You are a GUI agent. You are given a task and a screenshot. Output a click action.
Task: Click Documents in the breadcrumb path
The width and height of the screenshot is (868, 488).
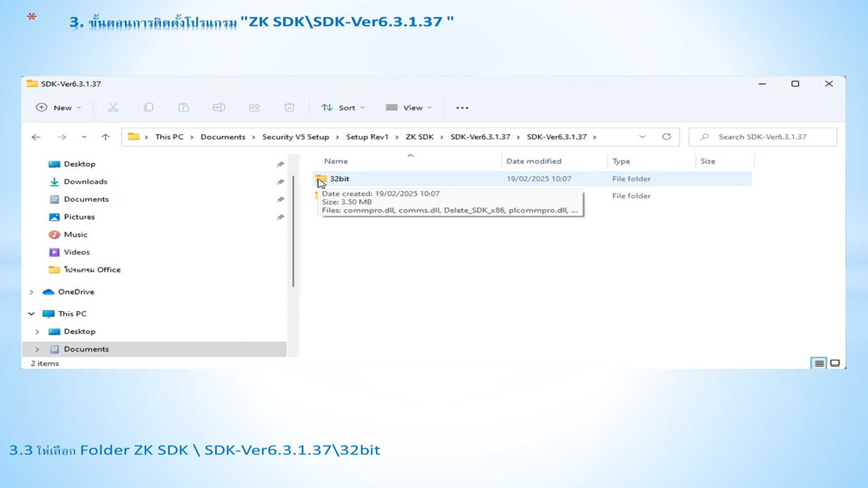[223, 137]
